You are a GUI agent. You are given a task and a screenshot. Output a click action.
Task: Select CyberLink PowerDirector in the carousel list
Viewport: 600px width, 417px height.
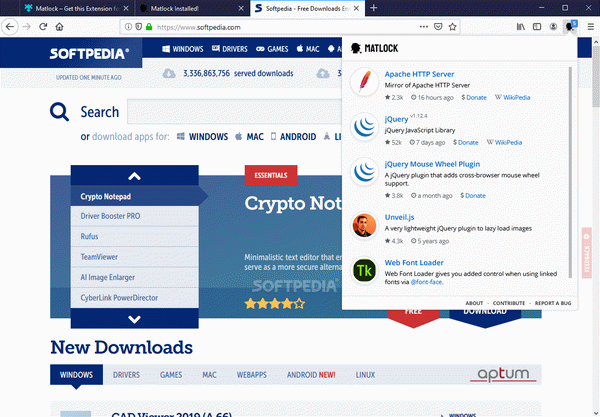coord(135,298)
